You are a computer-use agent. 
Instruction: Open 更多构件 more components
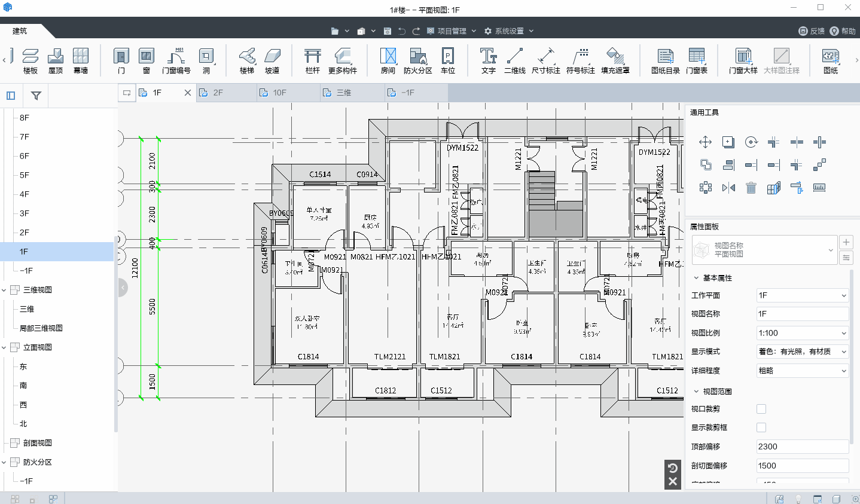pyautogui.click(x=343, y=62)
